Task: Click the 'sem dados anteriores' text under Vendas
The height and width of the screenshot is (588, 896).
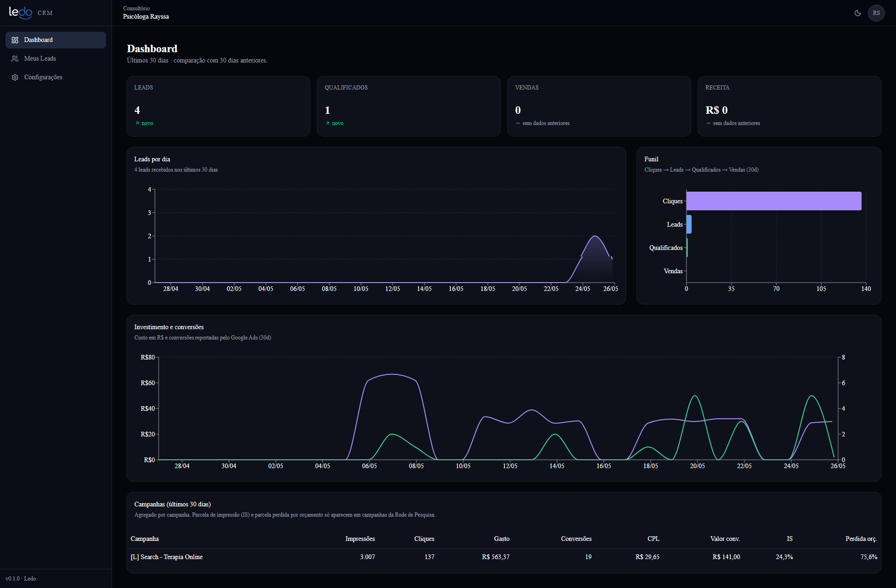Action: click(x=546, y=123)
